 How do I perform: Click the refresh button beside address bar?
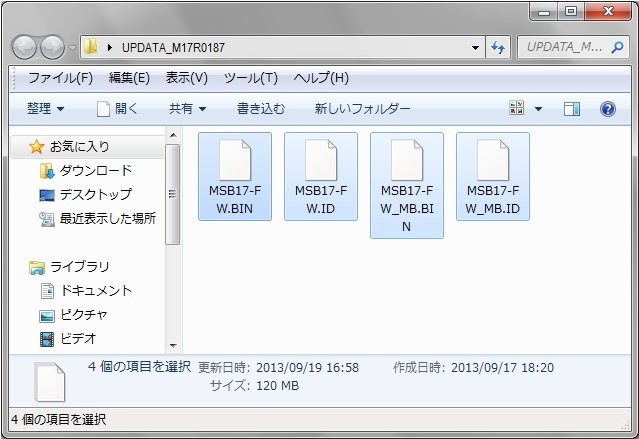pos(499,47)
